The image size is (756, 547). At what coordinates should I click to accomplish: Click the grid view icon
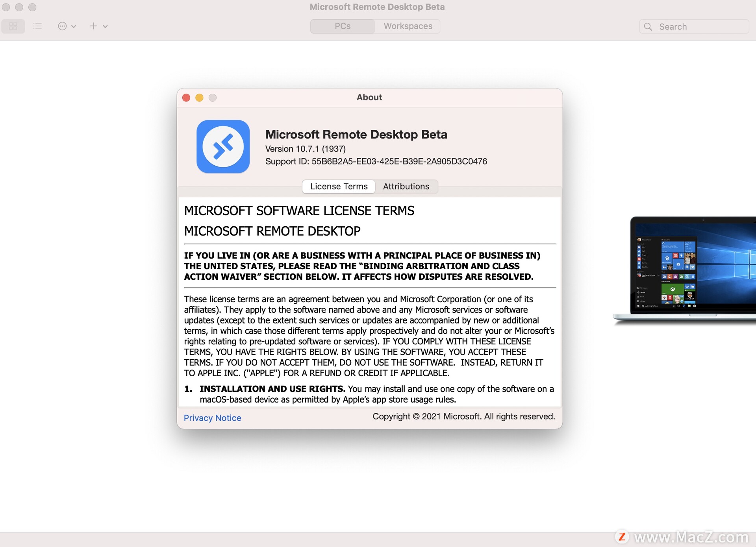(13, 26)
